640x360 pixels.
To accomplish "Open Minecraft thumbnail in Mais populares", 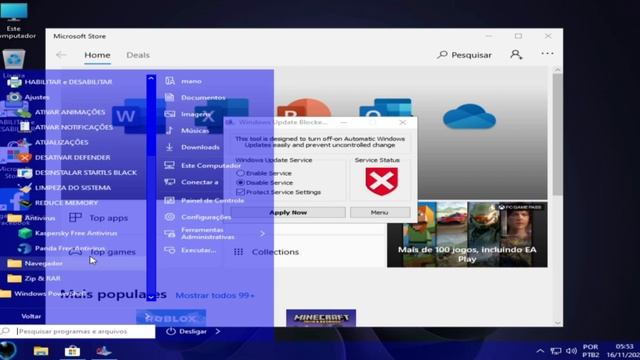I will click(x=321, y=318).
